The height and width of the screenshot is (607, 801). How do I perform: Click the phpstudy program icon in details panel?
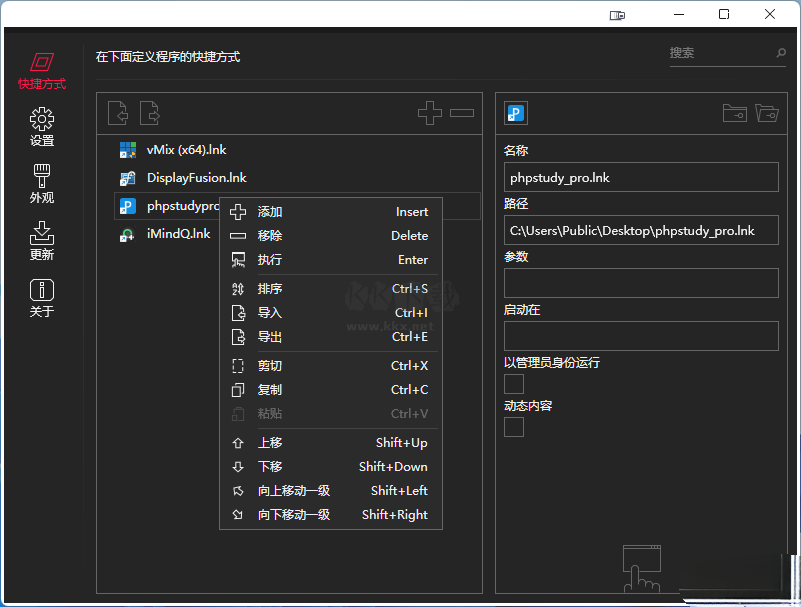[x=516, y=113]
